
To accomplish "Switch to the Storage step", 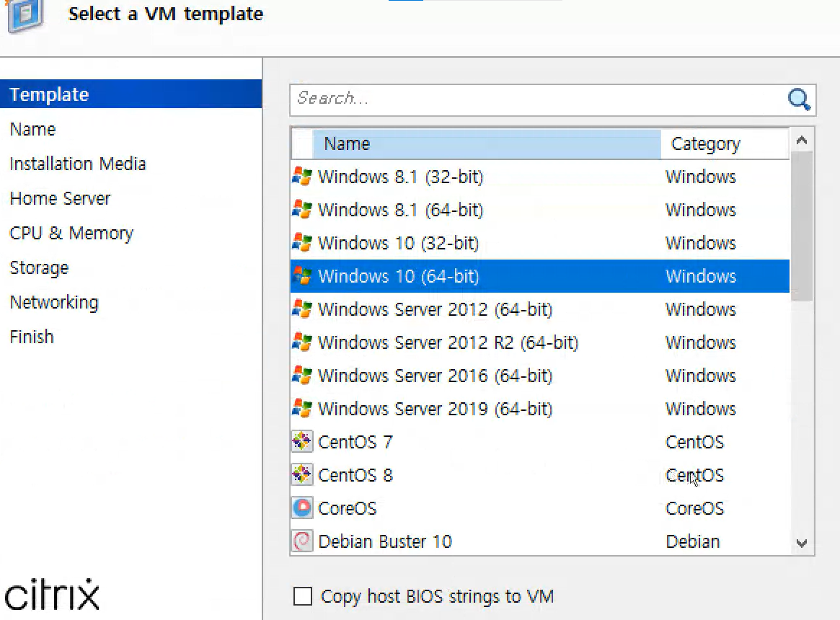I will pyautogui.click(x=39, y=268).
